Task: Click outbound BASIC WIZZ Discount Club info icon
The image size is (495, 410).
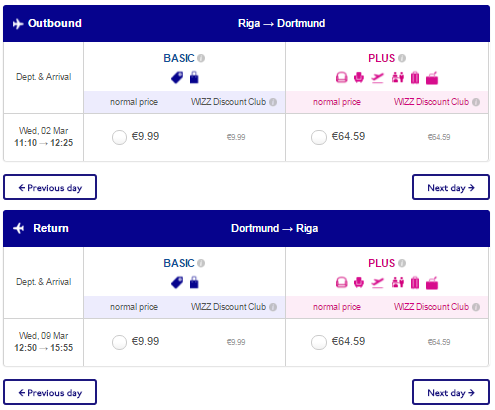Action: point(273,102)
